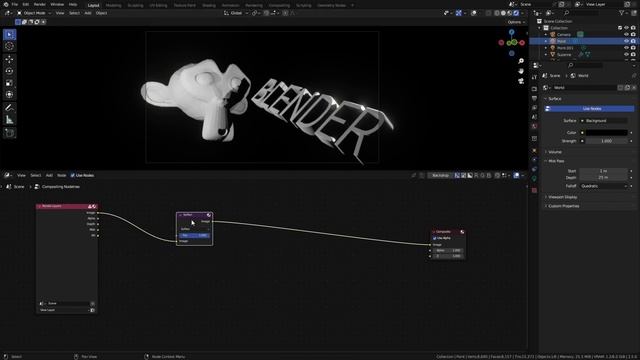Collapse the Mist Pass panel
The width and height of the screenshot is (640, 360).
click(556, 161)
